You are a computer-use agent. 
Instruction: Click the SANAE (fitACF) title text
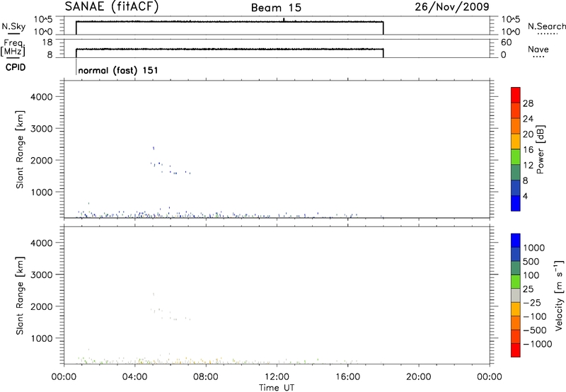(x=112, y=7)
